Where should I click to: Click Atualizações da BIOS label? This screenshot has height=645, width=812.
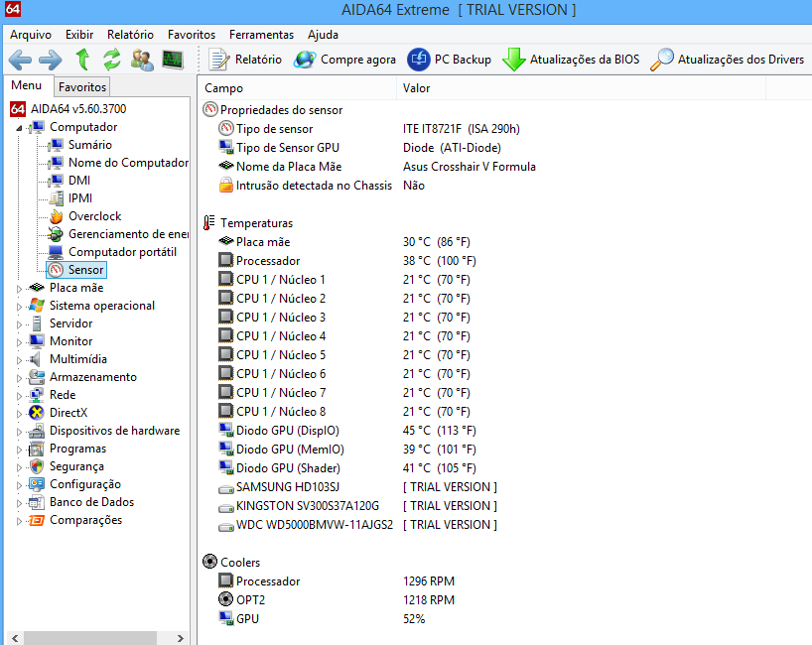(x=585, y=60)
